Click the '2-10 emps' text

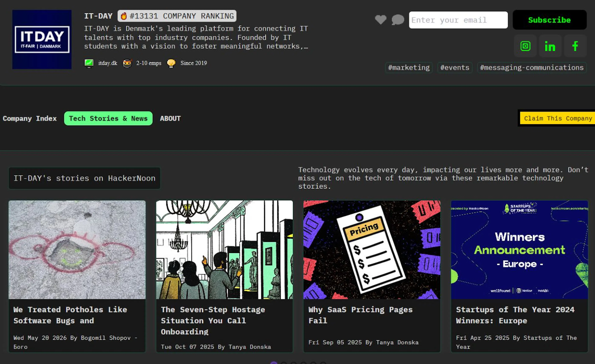tap(149, 63)
